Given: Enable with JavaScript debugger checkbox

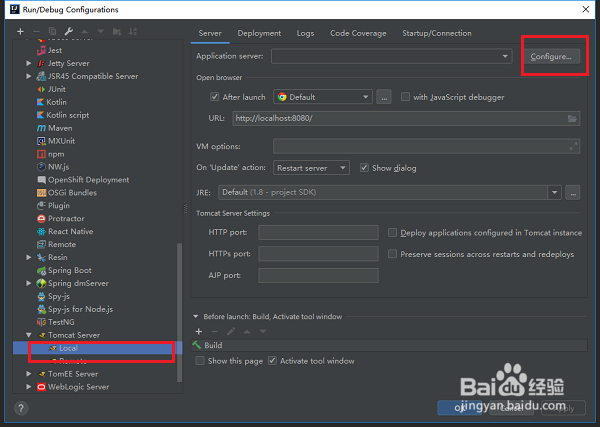Looking at the screenshot, I should point(405,97).
